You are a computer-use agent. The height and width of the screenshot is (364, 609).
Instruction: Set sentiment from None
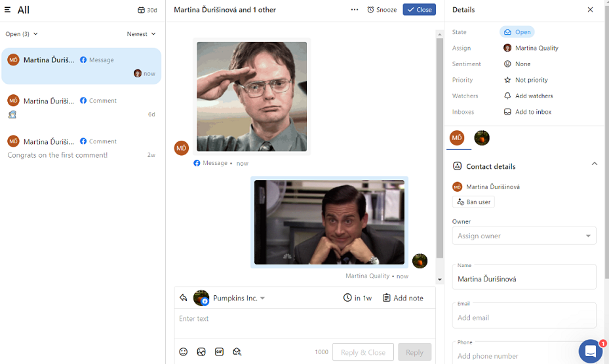tap(517, 64)
